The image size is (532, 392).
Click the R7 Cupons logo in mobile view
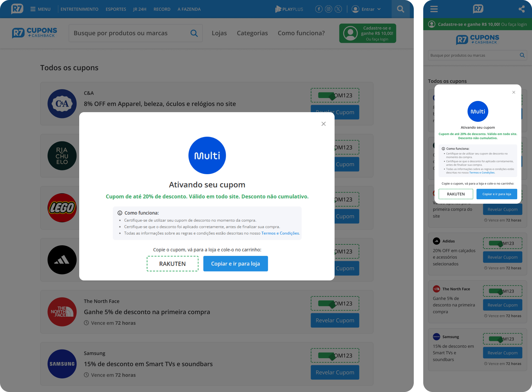coord(478,40)
